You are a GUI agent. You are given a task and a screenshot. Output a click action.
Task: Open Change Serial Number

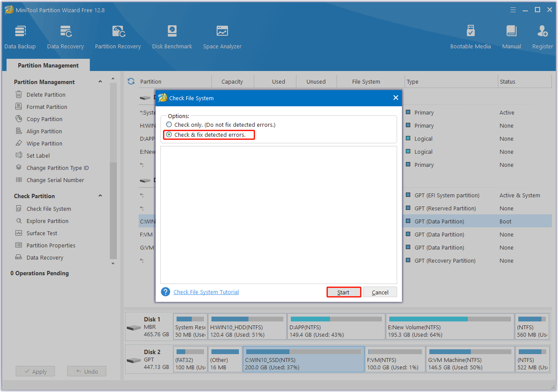point(55,180)
